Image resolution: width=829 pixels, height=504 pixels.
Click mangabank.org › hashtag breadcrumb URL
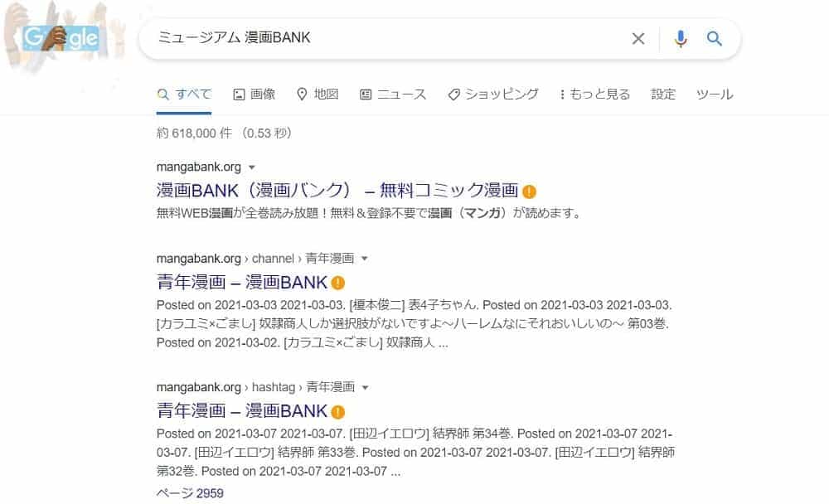(256, 387)
